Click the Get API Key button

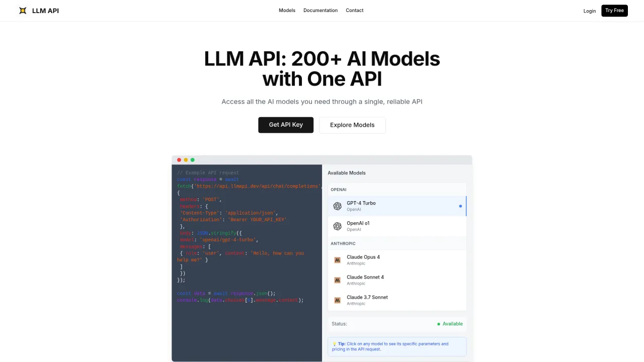click(286, 125)
